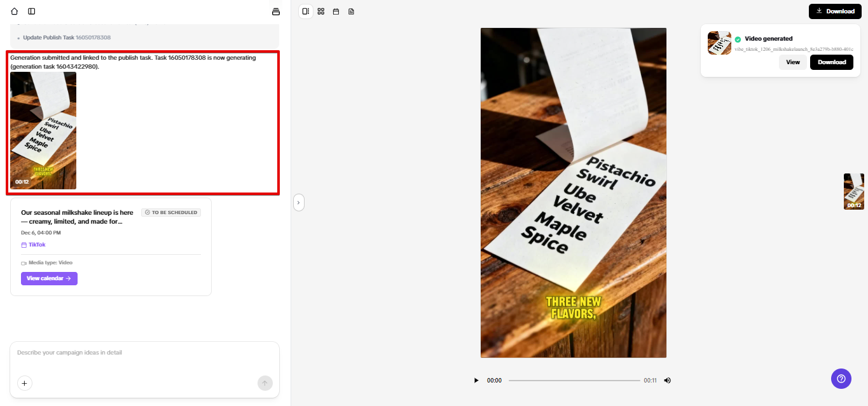Select the grid gallery view icon

click(320, 11)
